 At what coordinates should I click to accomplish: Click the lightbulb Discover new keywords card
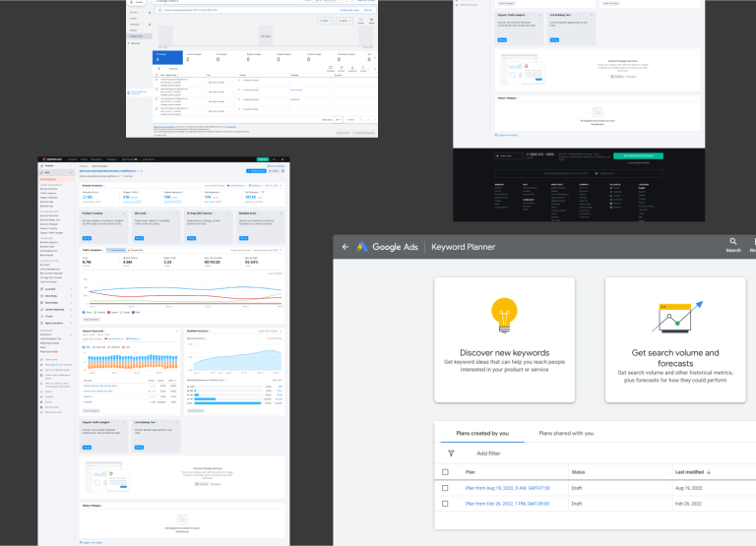504,339
